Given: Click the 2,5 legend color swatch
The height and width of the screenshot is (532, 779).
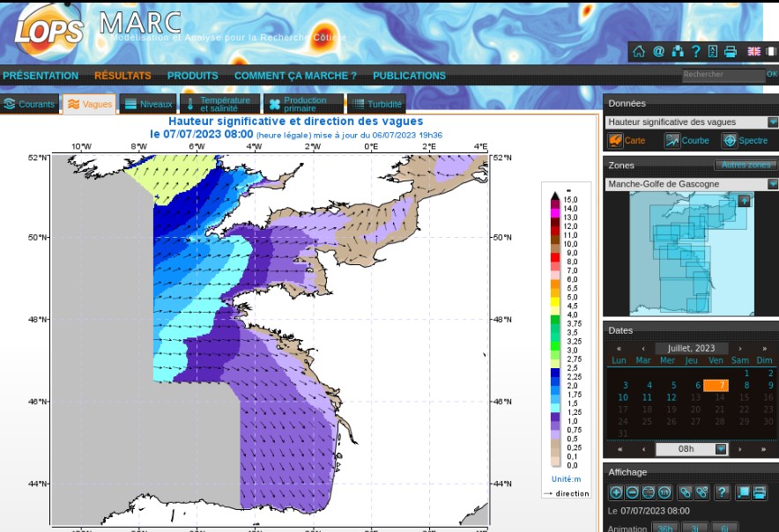Looking at the screenshot, I should point(555,364).
